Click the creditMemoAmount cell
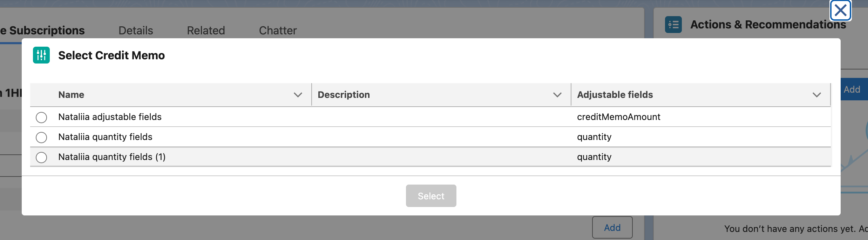Viewport: 868px width, 240px height. pos(618,117)
